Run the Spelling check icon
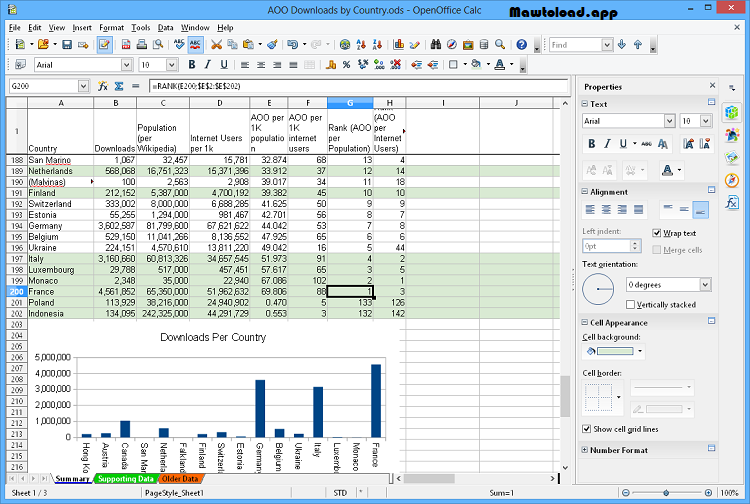750x504 pixels. pyautogui.click(x=179, y=44)
